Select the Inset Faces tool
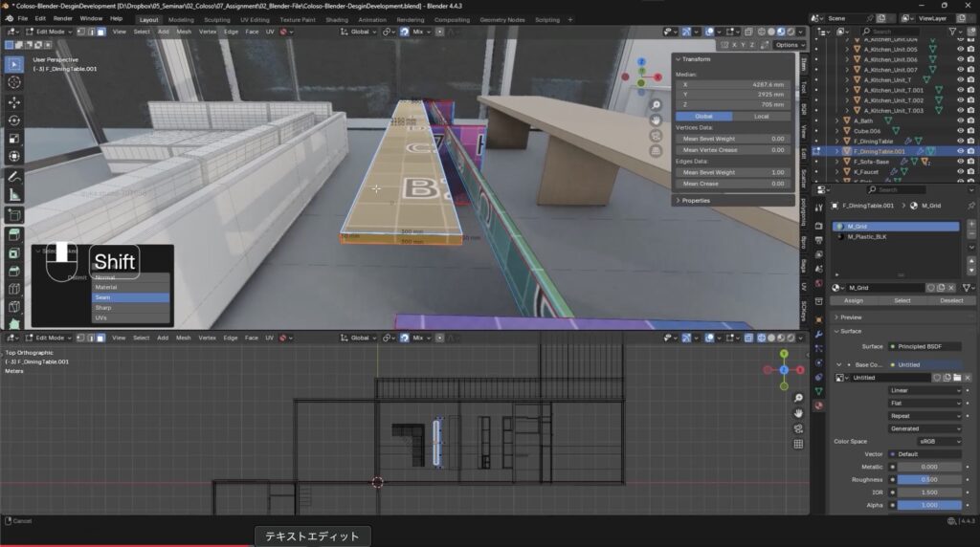Viewport: 980px width, 547px height. [14, 252]
